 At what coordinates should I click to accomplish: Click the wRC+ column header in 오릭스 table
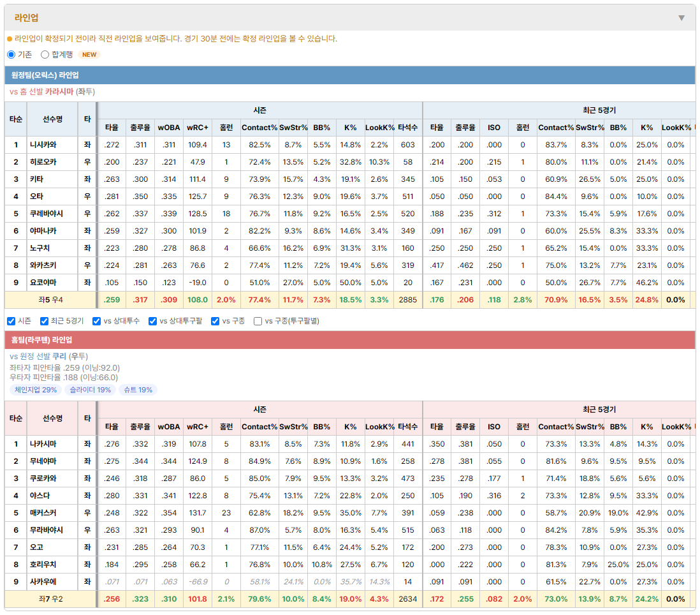pyautogui.click(x=198, y=128)
